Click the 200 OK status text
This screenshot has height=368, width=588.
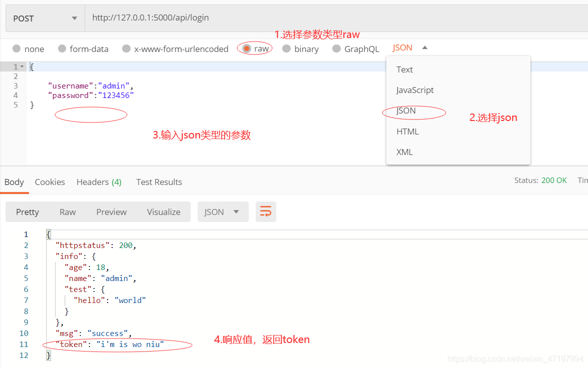554,180
